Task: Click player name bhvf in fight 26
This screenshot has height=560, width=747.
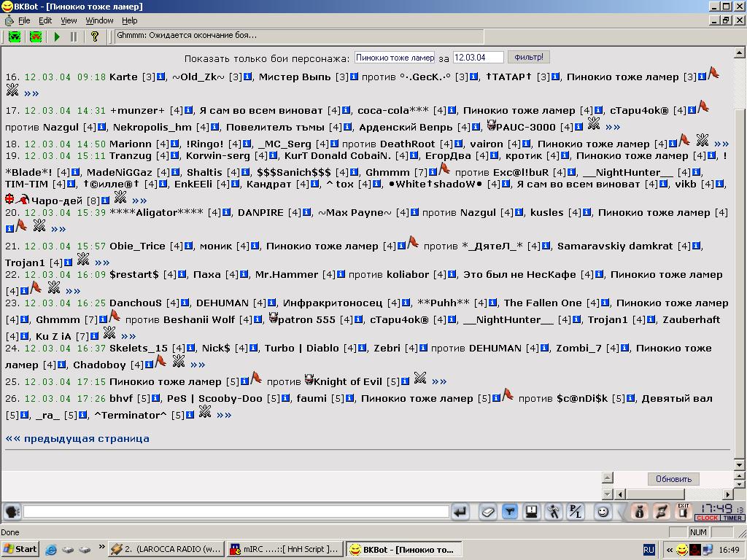Action: coord(121,398)
